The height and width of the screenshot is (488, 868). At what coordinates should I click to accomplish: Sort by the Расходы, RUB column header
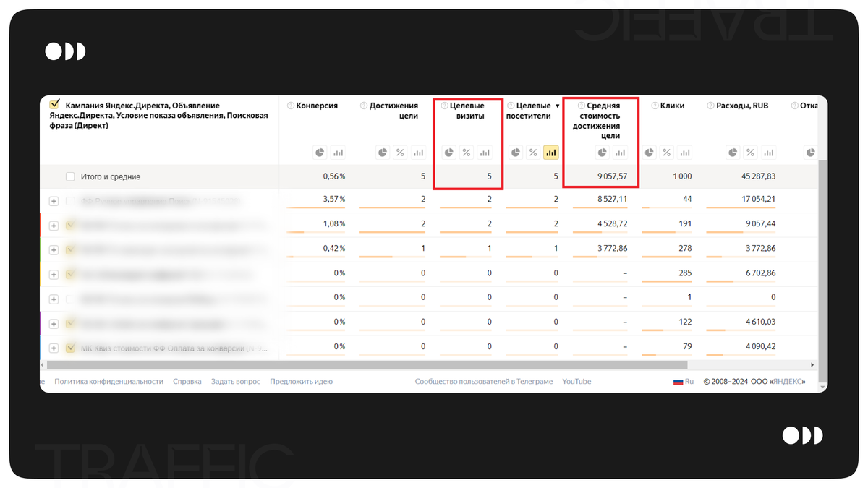click(x=742, y=106)
